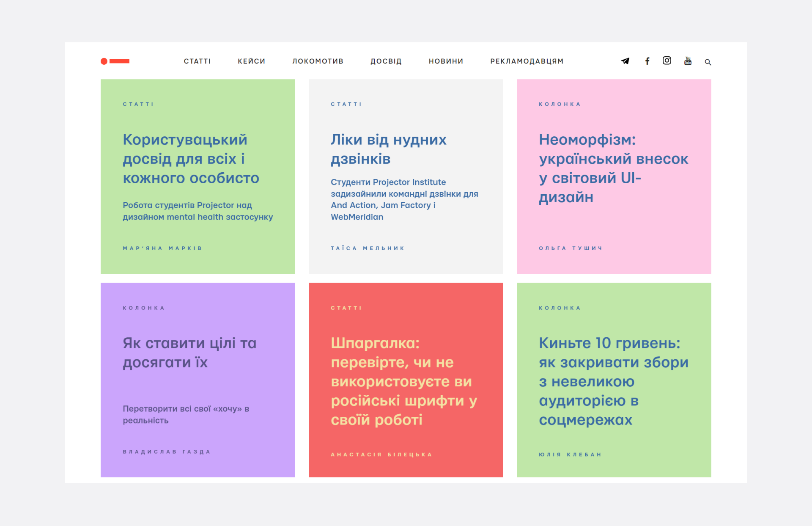This screenshot has width=812, height=526.
Task: Click Колонка label on pink card
Action: [x=560, y=104]
